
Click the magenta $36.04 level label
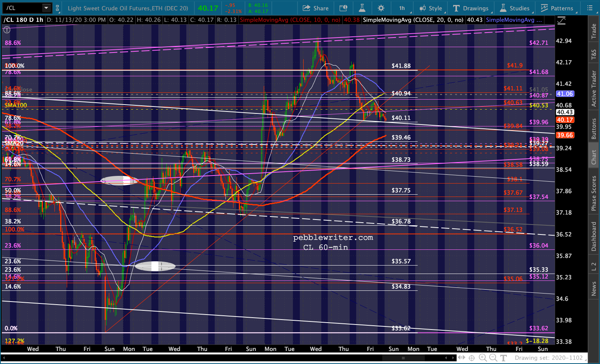[539, 246]
